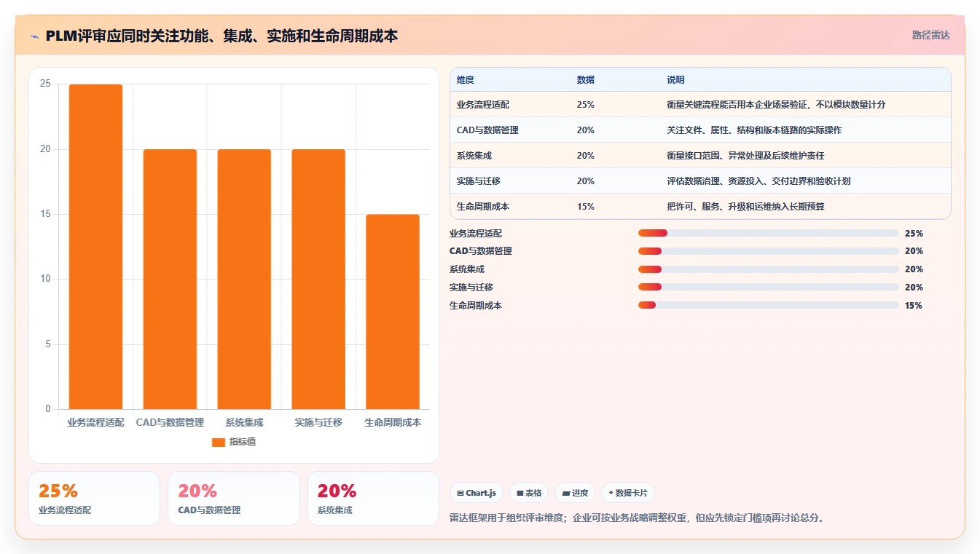Click the 业务流程适配 x-axis label
The height and width of the screenshot is (554, 980).
point(95,422)
